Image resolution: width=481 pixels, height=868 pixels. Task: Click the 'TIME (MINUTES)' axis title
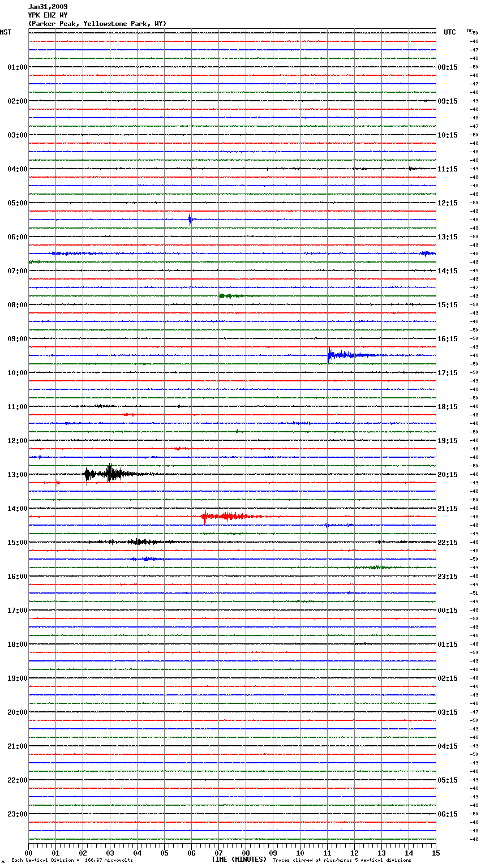tap(239, 860)
